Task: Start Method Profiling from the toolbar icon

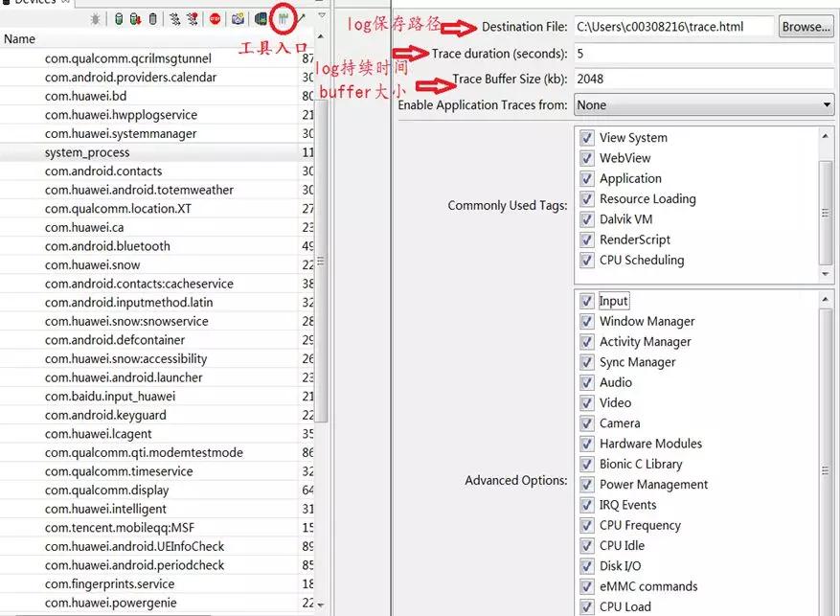Action: pos(193,20)
